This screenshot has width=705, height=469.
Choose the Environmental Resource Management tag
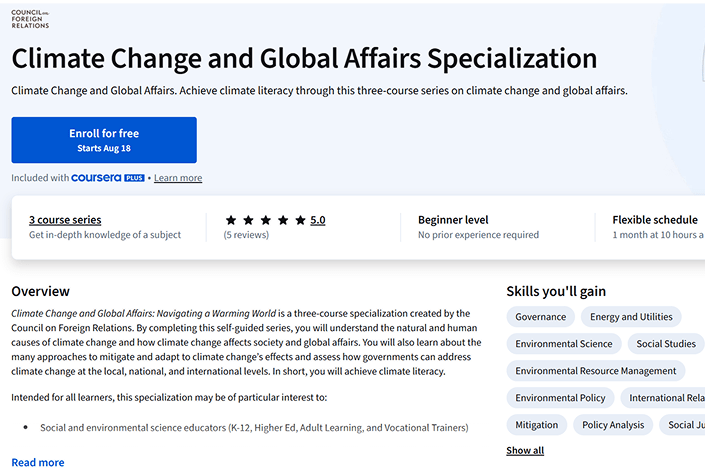pos(596,371)
